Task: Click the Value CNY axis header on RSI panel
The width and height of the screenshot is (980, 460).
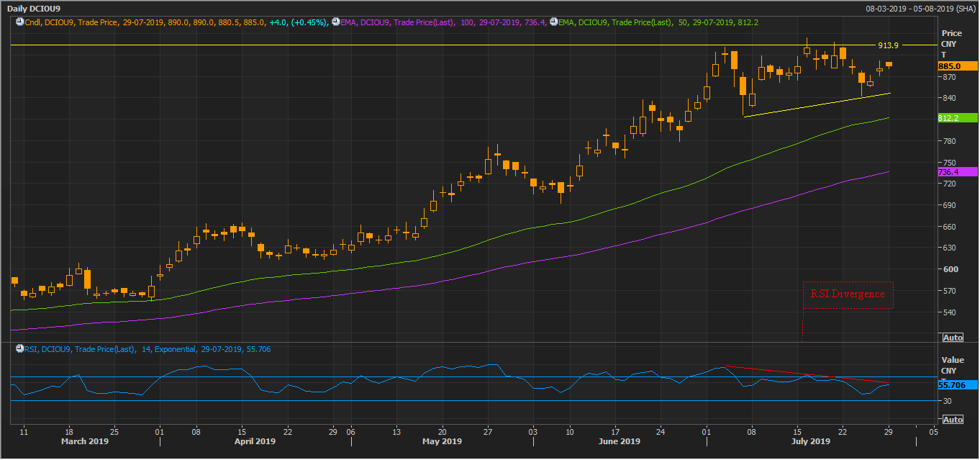Action: pos(952,365)
